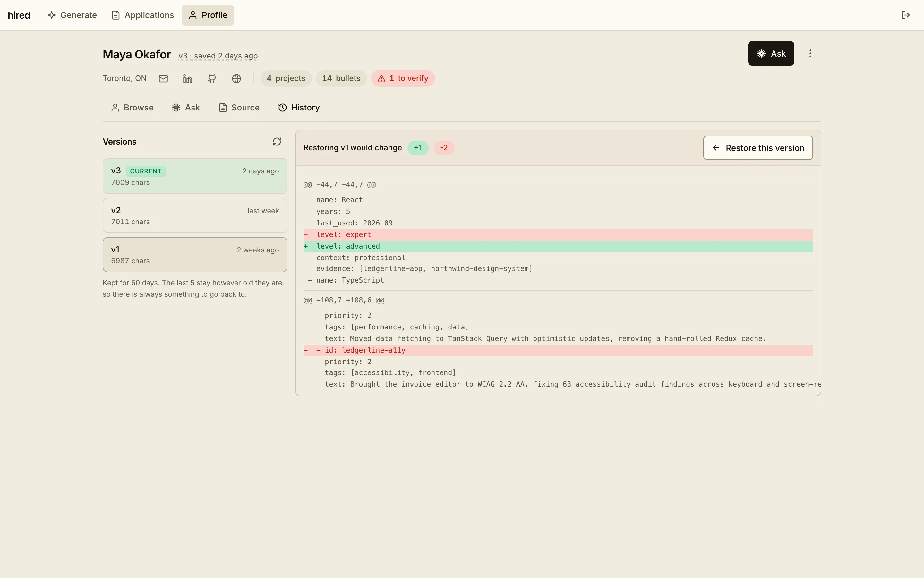Click the black Ask button
Image resolution: width=924 pixels, height=578 pixels.
[x=771, y=54]
